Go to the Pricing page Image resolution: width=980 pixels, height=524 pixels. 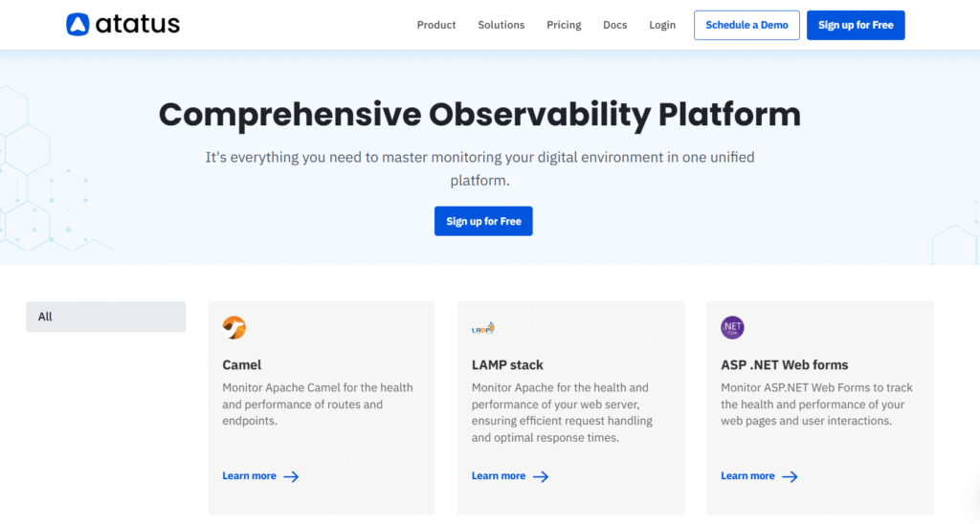pyautogui.click(x=564, y=25)
